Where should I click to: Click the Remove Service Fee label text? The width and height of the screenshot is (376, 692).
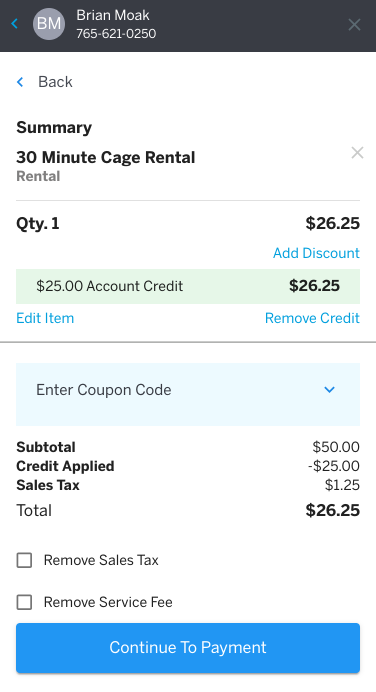(x=108, y=602)
